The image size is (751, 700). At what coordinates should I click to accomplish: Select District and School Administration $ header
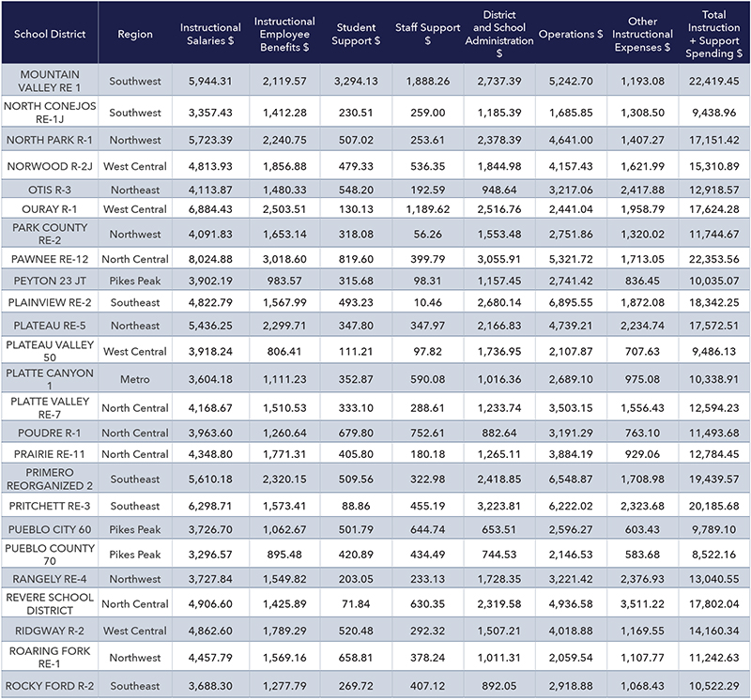(x=499, y=34)
